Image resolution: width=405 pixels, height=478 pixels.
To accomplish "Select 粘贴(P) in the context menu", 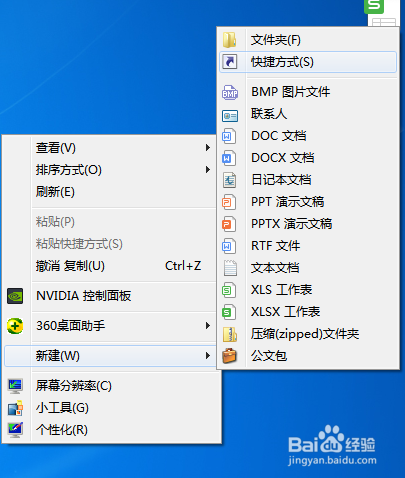I will pos(109,222).
